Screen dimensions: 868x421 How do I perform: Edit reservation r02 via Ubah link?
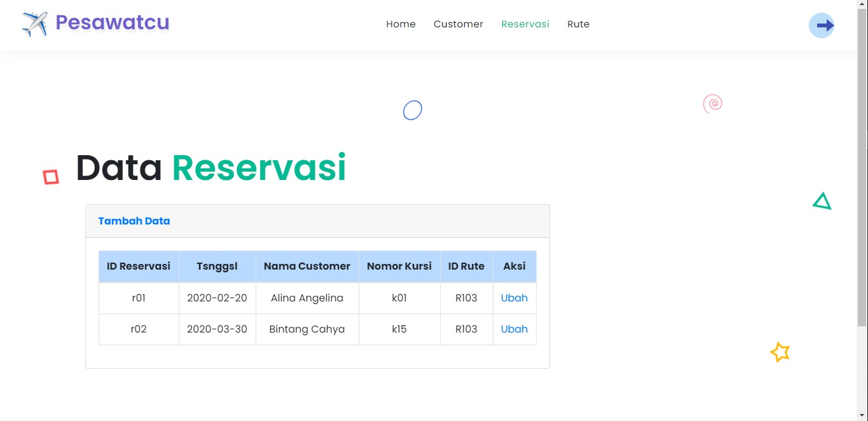pyautogui.click(x=514, y=329)
